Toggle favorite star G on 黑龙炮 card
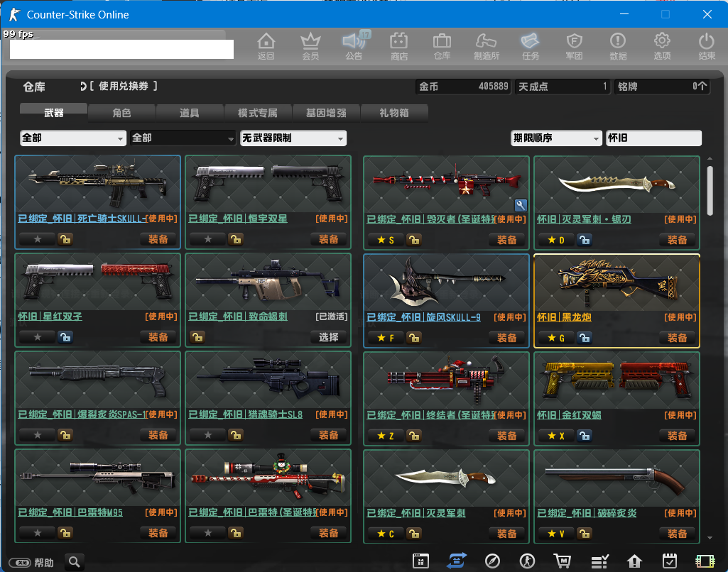This screenshot has width=728, height=572. (556, 338)
